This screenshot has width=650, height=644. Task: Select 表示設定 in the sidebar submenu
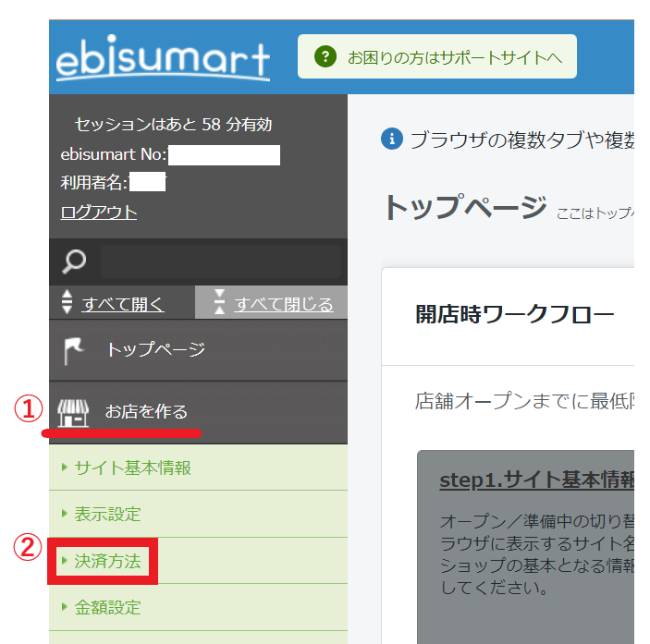[x=107, y=514]
